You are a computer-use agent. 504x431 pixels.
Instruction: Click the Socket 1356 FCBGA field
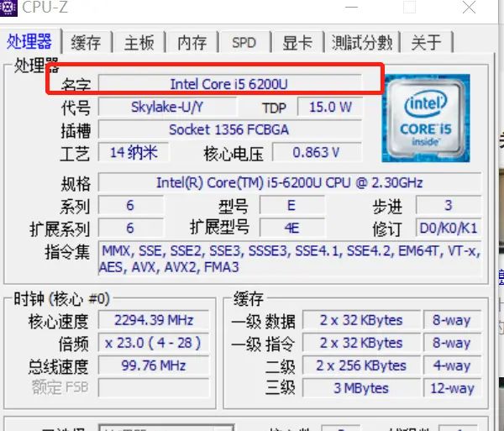[x=229, y=129]
